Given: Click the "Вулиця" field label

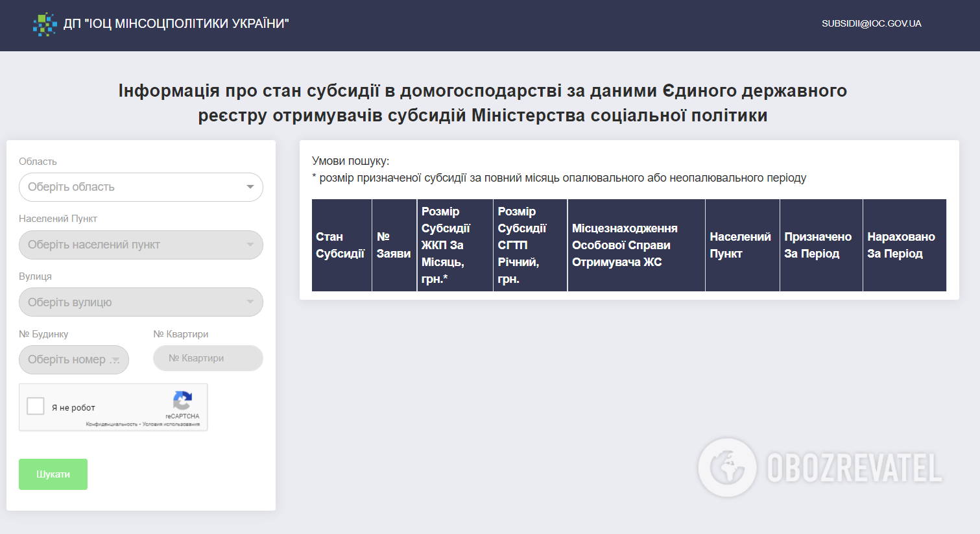Looking at the screenshot, I should [x=35, y=276].
